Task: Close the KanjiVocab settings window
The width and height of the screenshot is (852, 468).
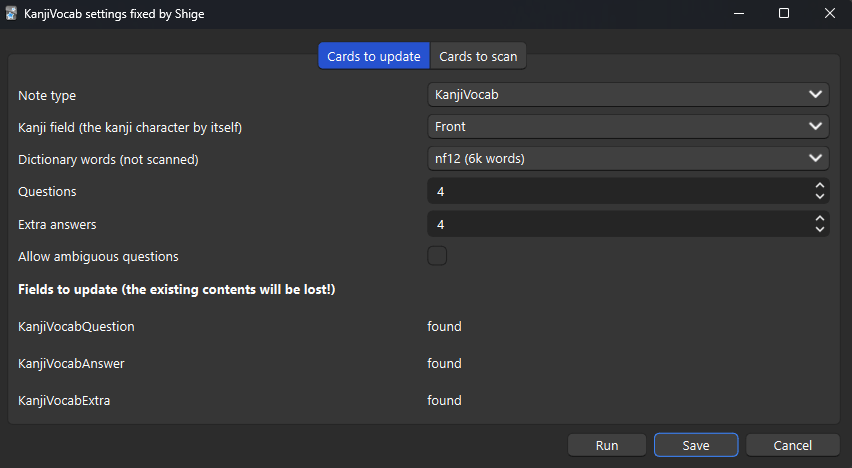Action: click(829, 14)
